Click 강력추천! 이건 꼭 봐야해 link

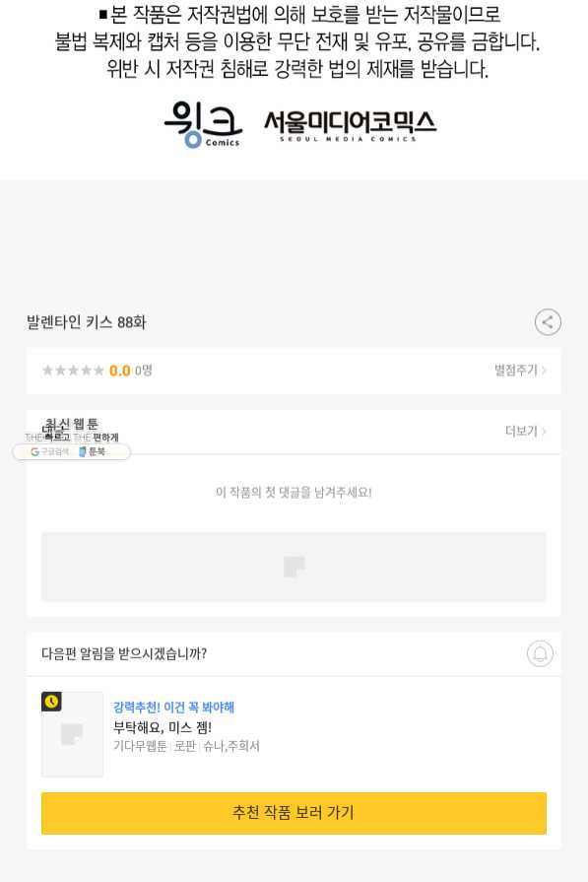coord(173,707)
